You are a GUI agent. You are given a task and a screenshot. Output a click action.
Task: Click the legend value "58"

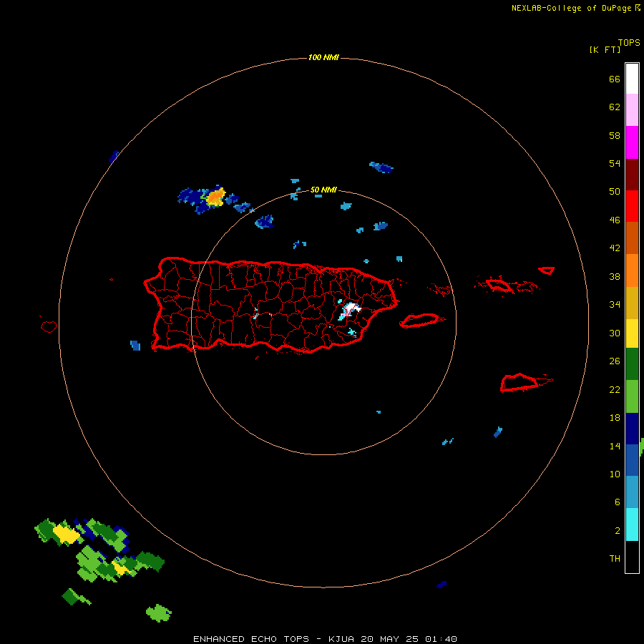click(615, 135)
